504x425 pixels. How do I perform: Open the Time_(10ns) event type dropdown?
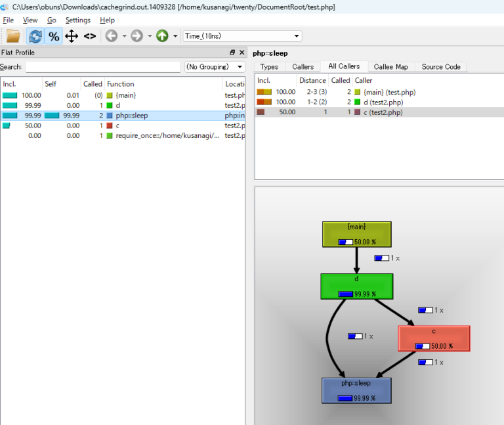pos(242,36)
